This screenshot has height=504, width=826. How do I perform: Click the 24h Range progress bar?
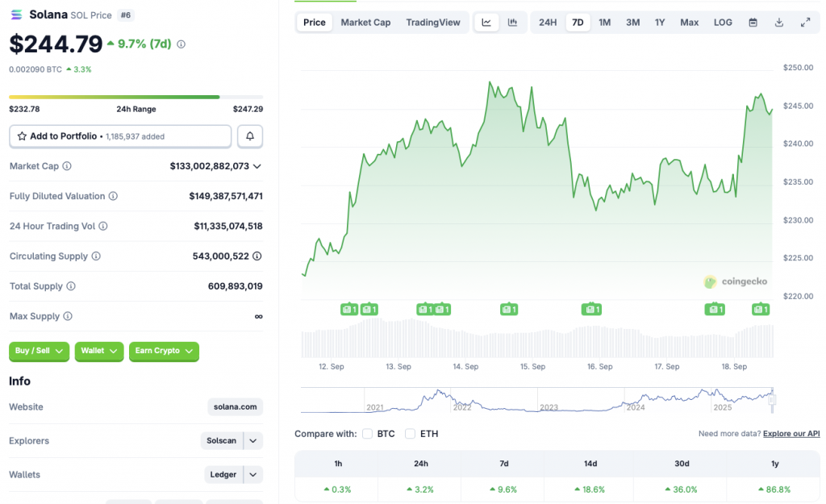pos(136,97)
